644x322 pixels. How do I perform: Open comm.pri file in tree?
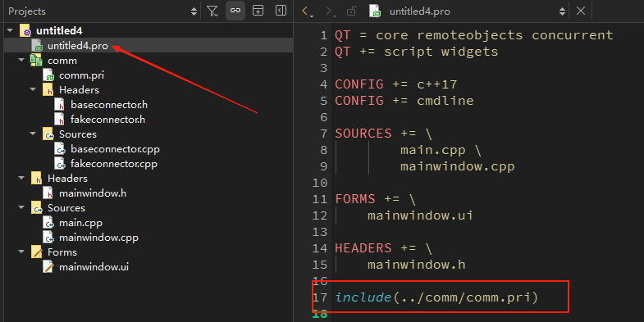tap(81, 75)
